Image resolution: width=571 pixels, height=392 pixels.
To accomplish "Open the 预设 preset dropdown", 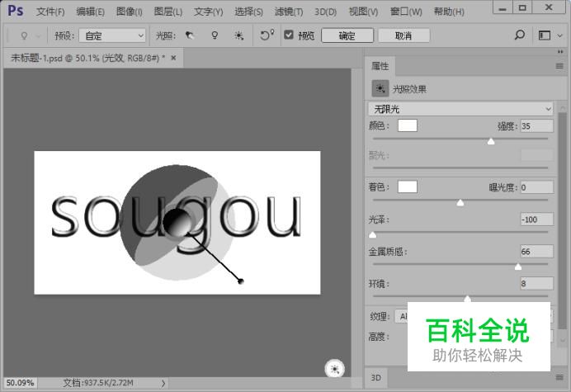I will (112, 35).
